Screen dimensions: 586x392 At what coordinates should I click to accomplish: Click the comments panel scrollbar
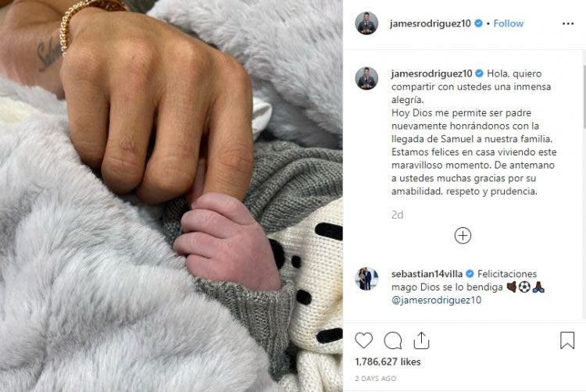click(584, 97)
